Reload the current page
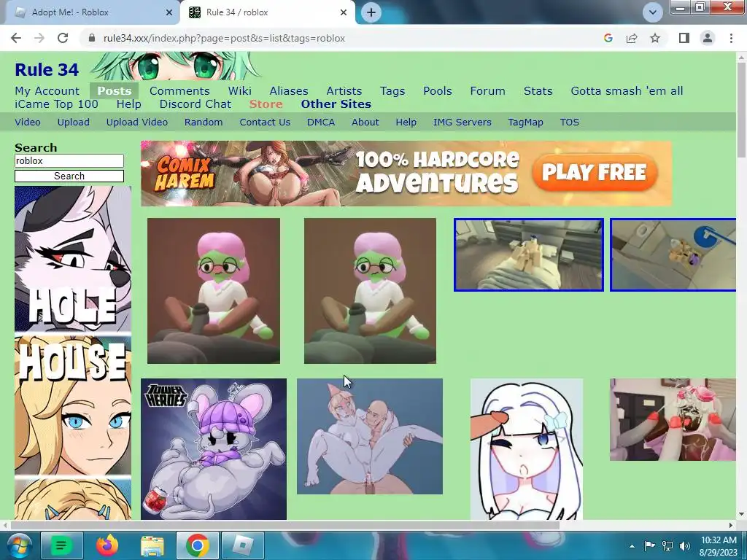Image resolution: width=747 pixels, height=560 pixels. point(63,38)
